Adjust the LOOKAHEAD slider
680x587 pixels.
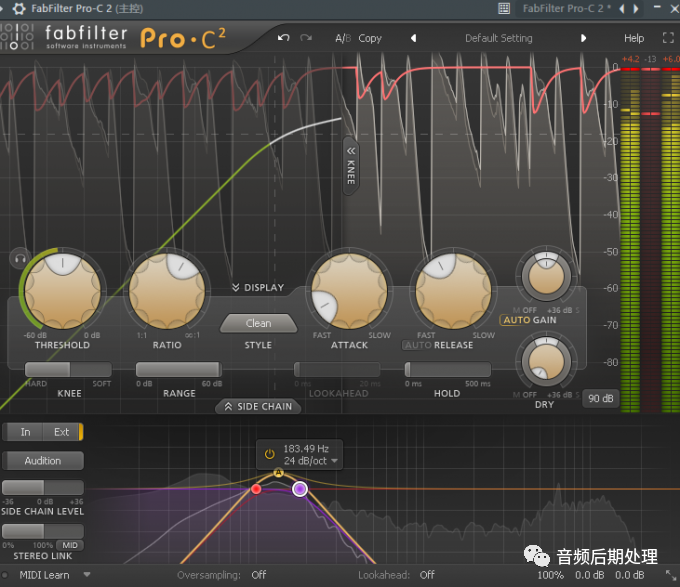point(337,369)
